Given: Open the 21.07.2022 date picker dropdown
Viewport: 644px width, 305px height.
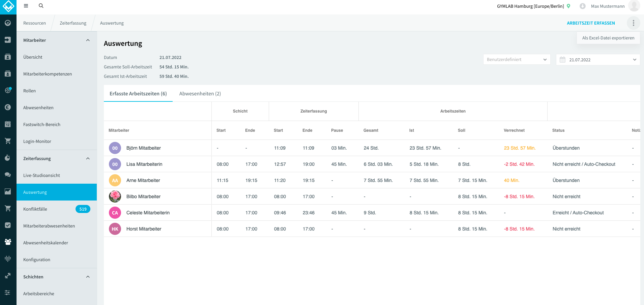Looking at the screenshot, I should point(598,60).
